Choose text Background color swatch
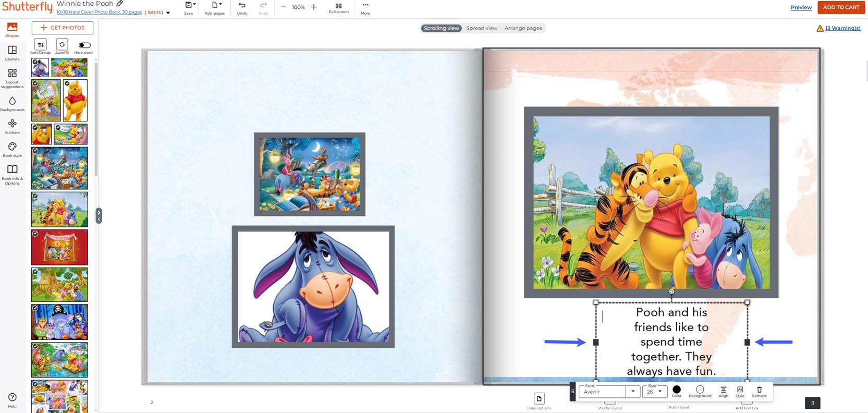This screenshot has width=868, height=413. point(700,389)
